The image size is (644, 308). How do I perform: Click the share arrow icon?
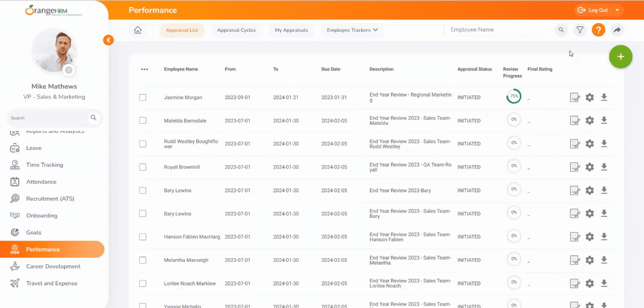tap(617, 30)
